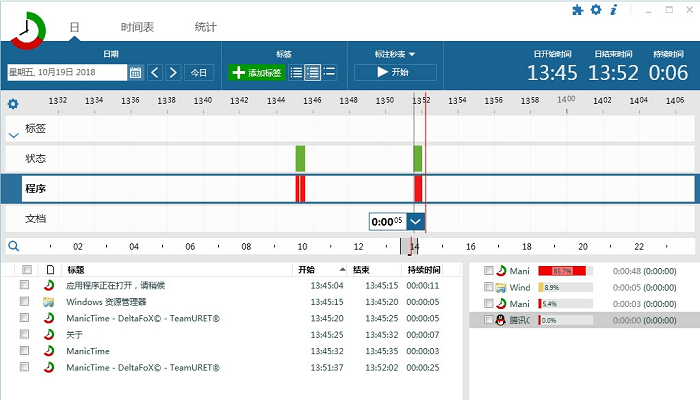Toggle the select-all checkbox in list header
Viewport: 700px width, 400px height.
(25, 269)
